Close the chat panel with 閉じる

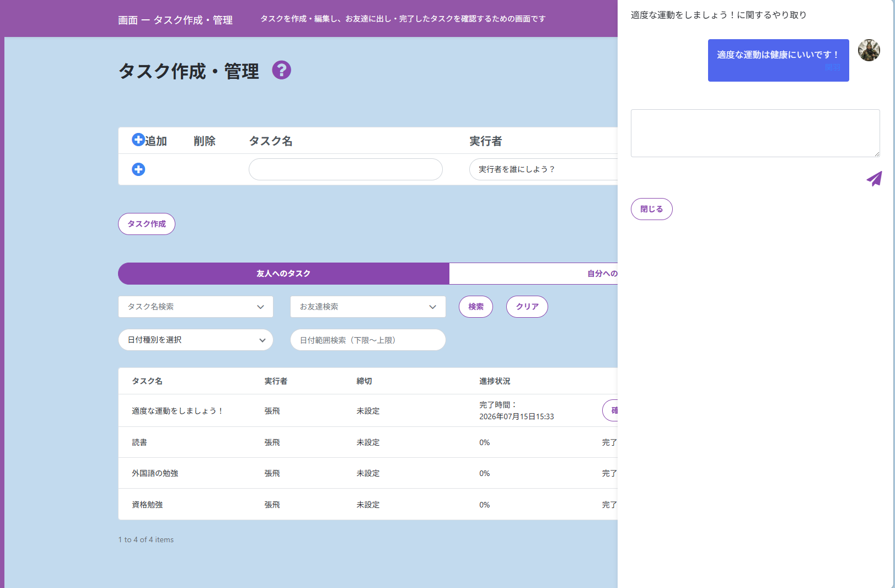click(652, 209)
